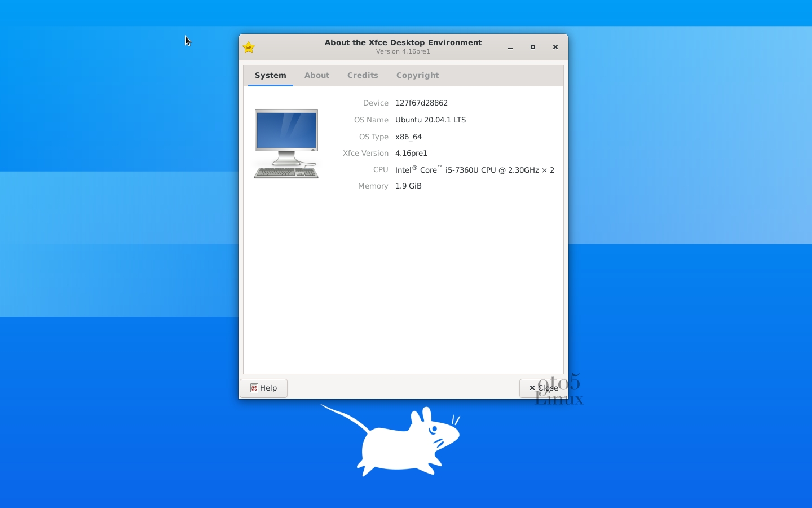Maximize the About Xfce window
The width and height of the screenshot is (812, 508).
[x=533, y=47]
